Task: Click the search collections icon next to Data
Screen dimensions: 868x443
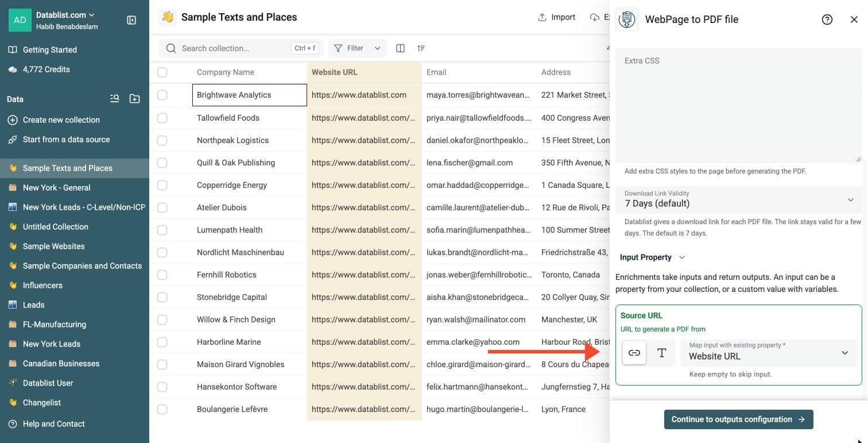Action: (115, 99)
